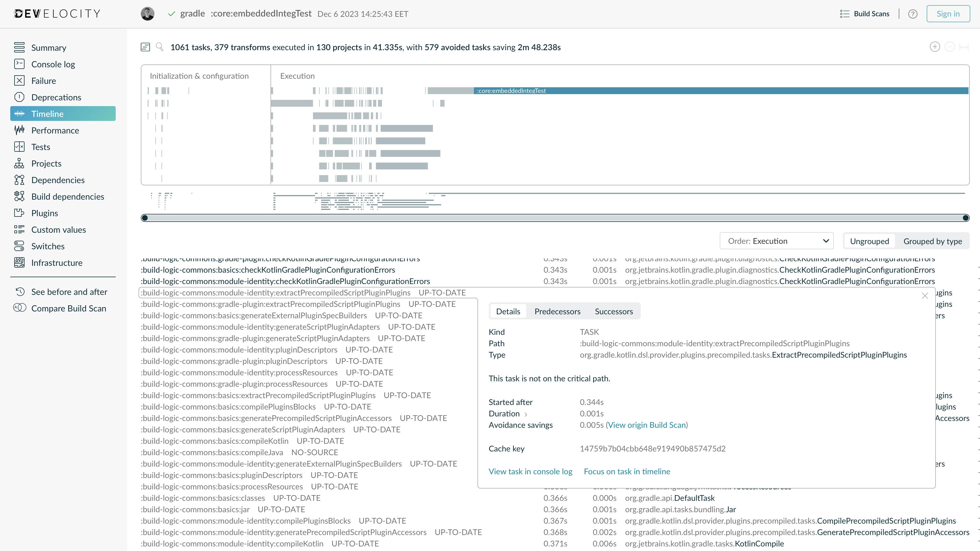Click the Dependencies sidebar icon
980x551 pixels.
[x=19, y=180]
